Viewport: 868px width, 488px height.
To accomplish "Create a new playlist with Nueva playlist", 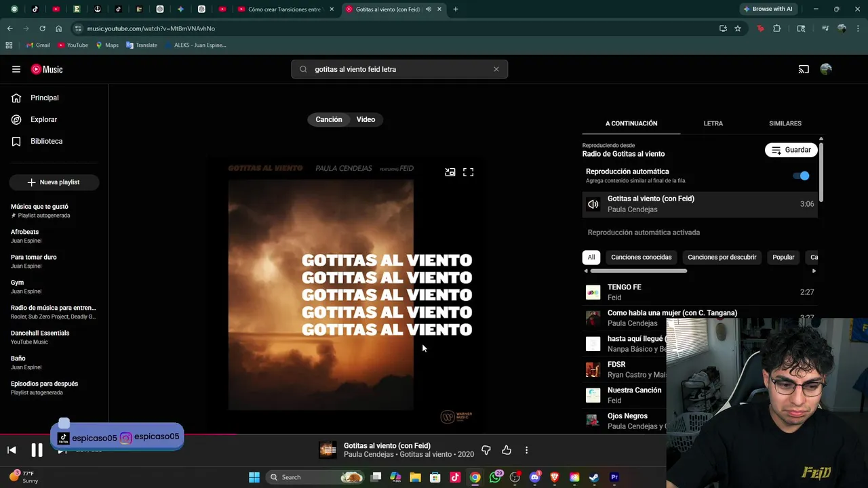I will click(54, 182).
